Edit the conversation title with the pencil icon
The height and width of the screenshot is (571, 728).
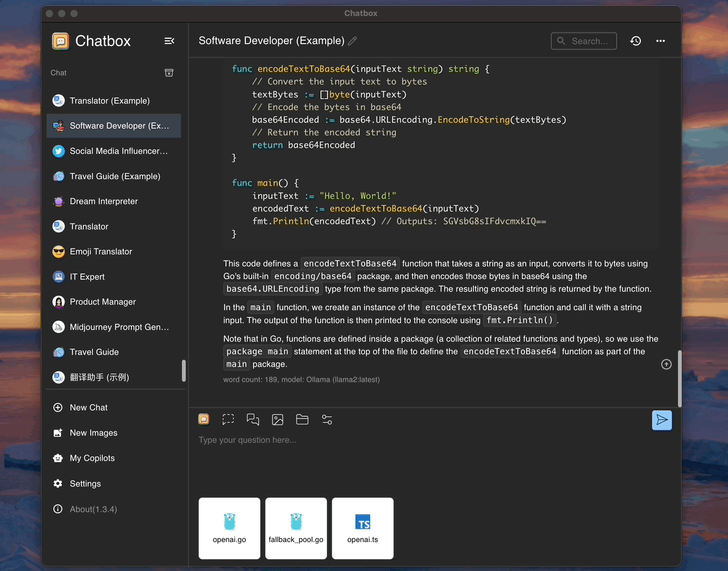[352, 41]
